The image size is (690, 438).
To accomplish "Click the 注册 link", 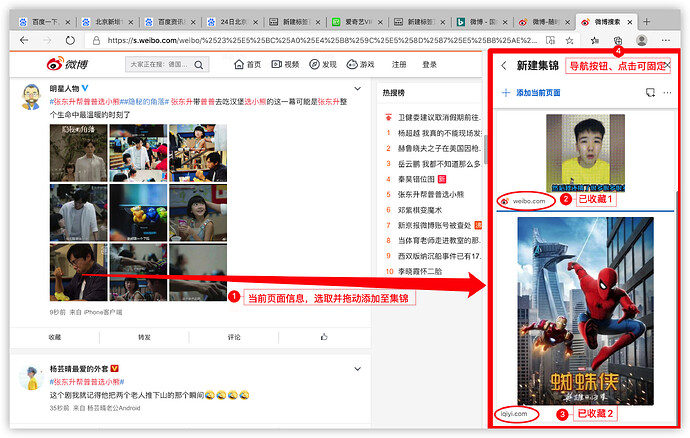I will click(399, 65).
